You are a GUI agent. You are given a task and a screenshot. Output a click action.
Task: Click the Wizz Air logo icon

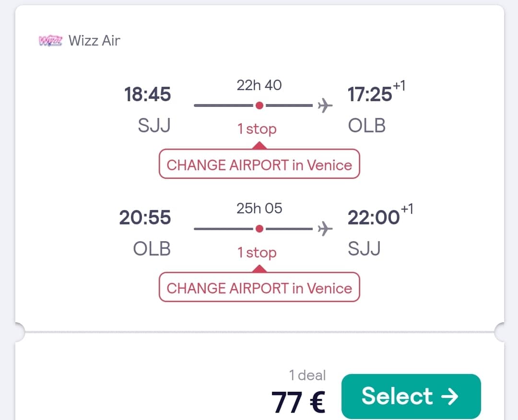click(50, 41)
